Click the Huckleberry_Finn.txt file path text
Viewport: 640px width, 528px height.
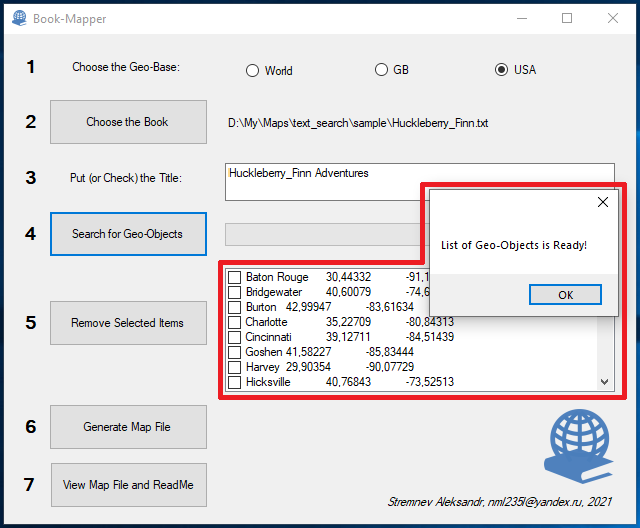(358, 123)
